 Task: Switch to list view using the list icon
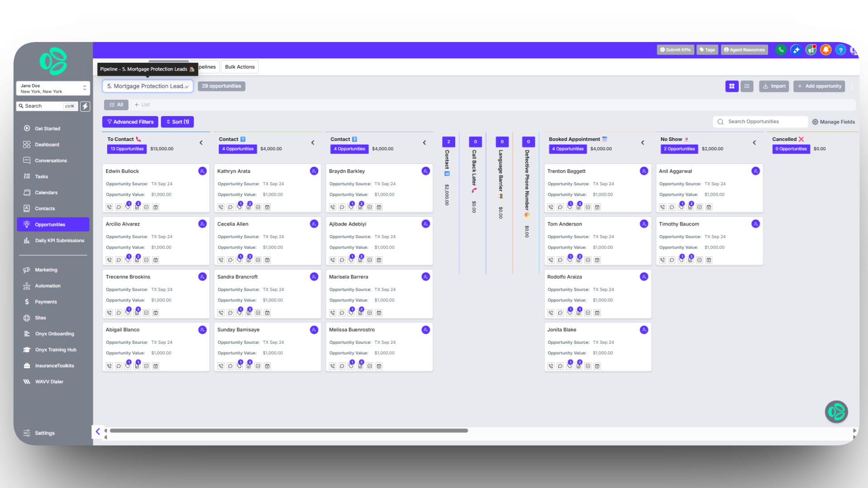coord(747,86)
